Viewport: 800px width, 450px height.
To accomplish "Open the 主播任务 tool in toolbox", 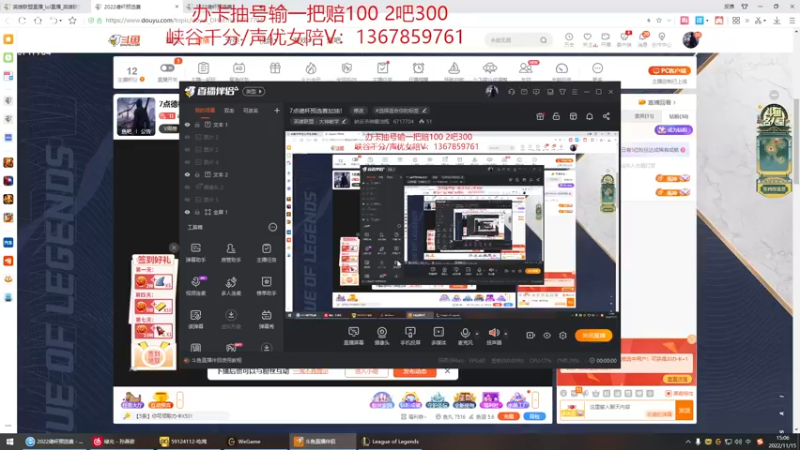I will point(266,253).
